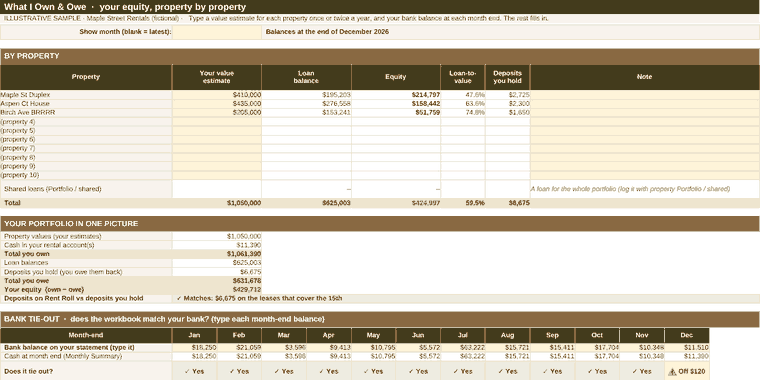Click the 'Shared loans (Portfolio / shared)' row label
Image resolution: width=760 pixels, height=380 pixels.
(86, 189)
